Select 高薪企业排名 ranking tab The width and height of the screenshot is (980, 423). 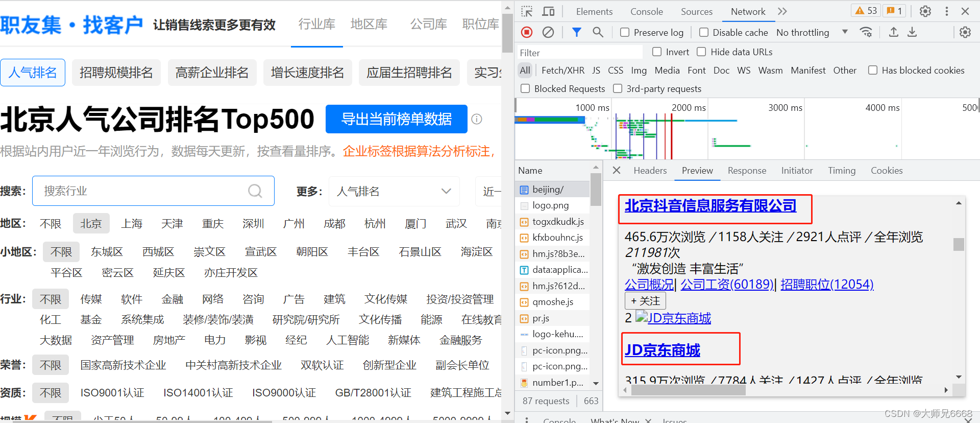coord(212,73)
